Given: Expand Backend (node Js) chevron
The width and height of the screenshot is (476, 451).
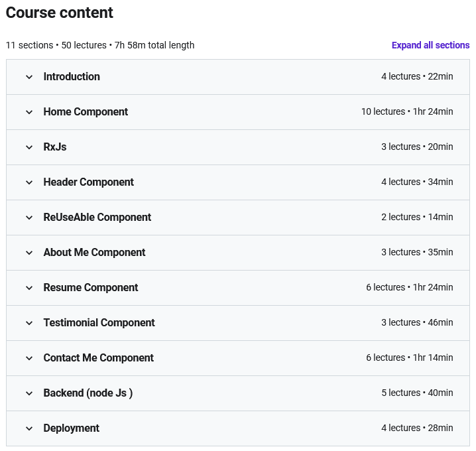Looking at the screenshot, I should click(29, 393).
